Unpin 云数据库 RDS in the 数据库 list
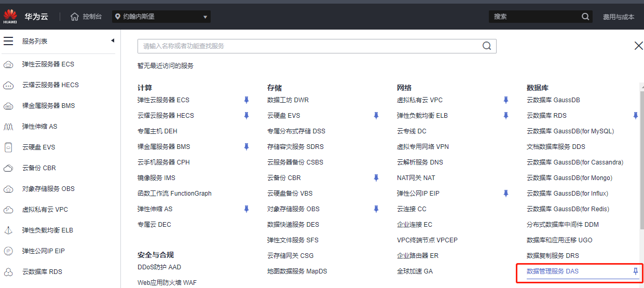The height and width of the screenshot is (288, 644). click(x=636, y=116)
